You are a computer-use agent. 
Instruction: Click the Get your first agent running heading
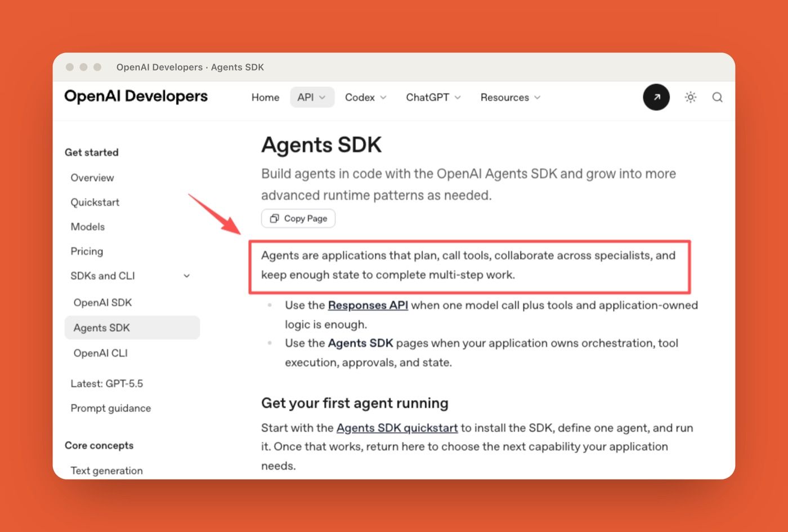[355, 403]
